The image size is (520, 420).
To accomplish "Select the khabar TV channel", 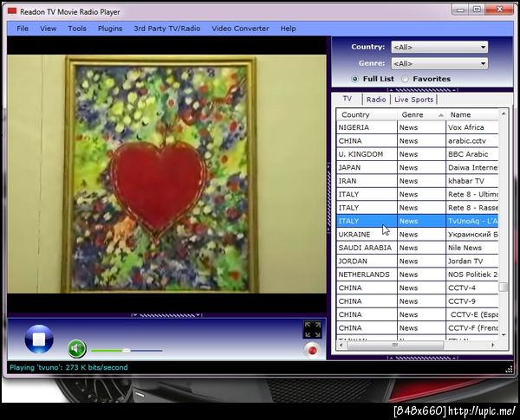I will [417, 181].
